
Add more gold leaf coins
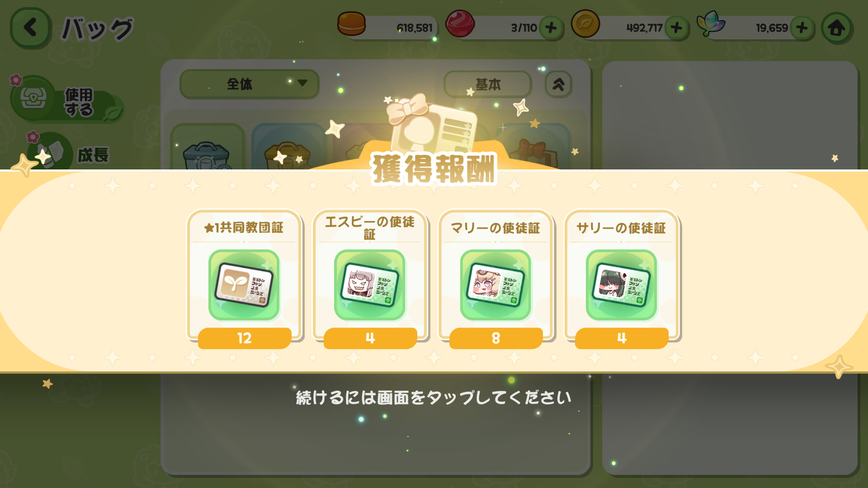click(676, 28)
